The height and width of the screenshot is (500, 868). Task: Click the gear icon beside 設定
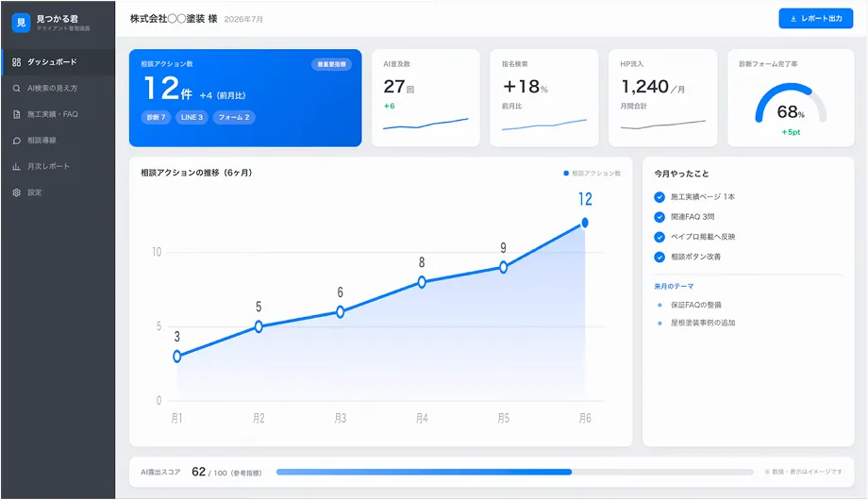pyautogui.click(x=17, y=192)
